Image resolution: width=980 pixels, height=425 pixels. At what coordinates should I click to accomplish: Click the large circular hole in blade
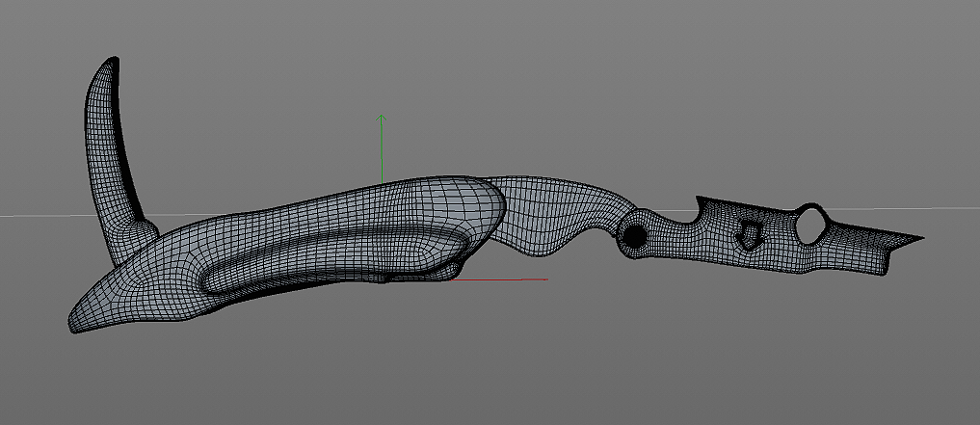(x=810, y=226)
